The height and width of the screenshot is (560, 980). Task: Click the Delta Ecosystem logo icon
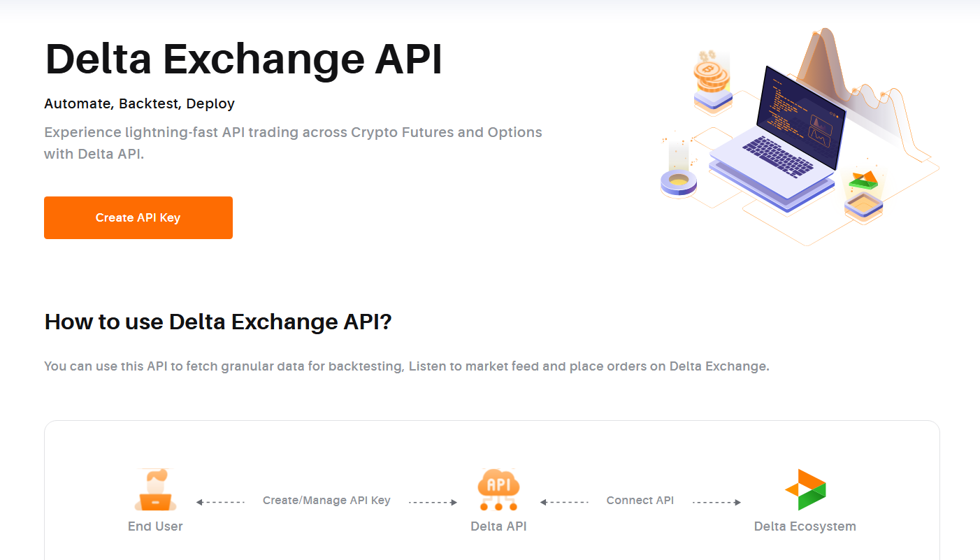point(805,489)
